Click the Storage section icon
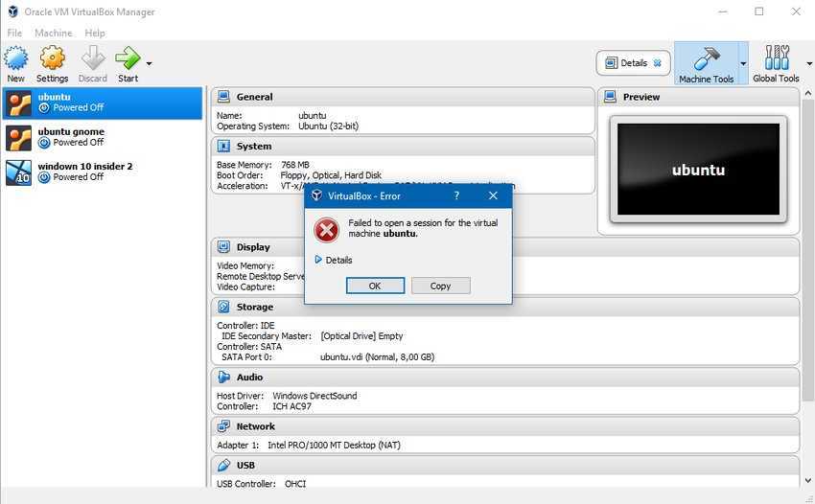 click(x=223, y=308)
